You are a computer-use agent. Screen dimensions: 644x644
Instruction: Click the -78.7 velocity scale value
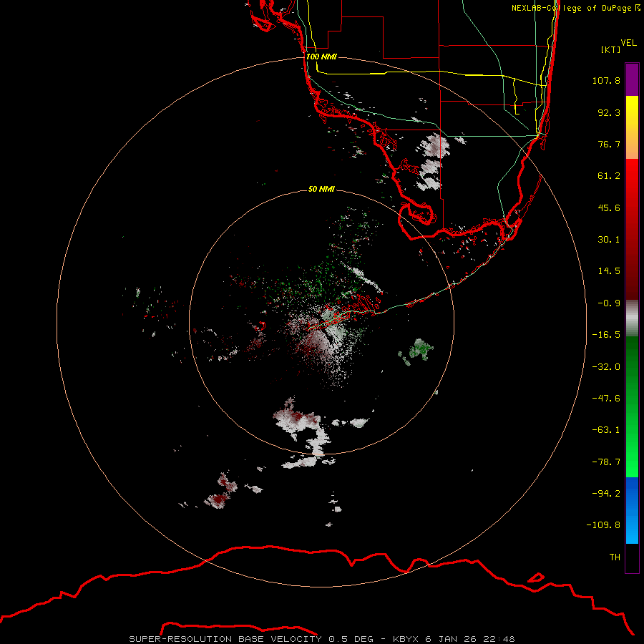pos(606,462)
